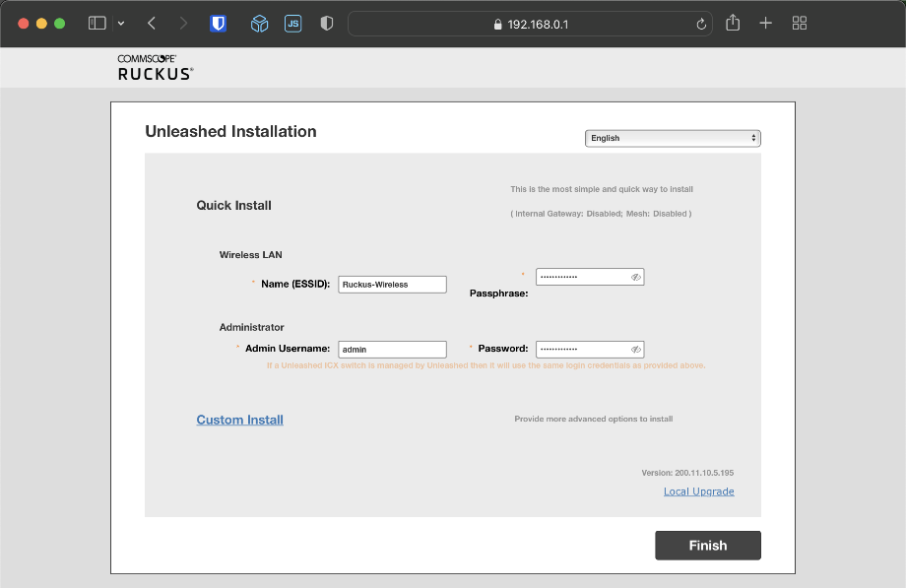The width and height of the screenshot is (906, 588).
Task: Open the JS extension icon
Action: point(292,23)
